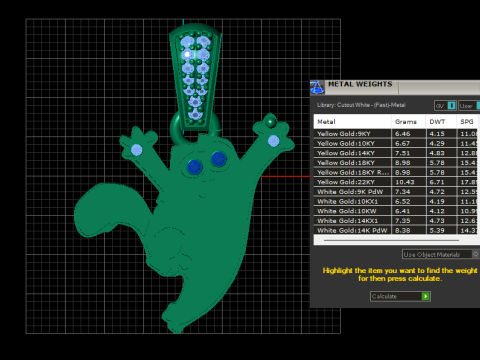Select the right dark blue eye gem
480x360 pixels.
pyautogui.click(x=219, y=159)
